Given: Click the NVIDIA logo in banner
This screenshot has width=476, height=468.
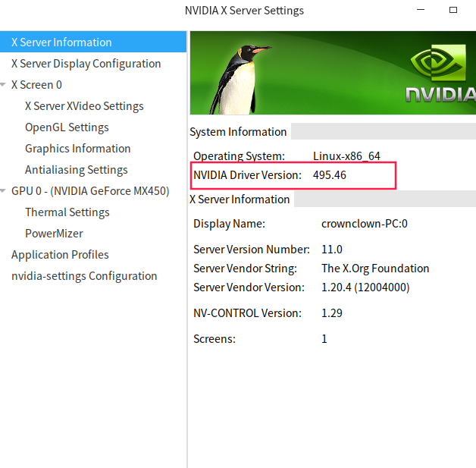Looking at the screenshot, I should coord(440,73).
